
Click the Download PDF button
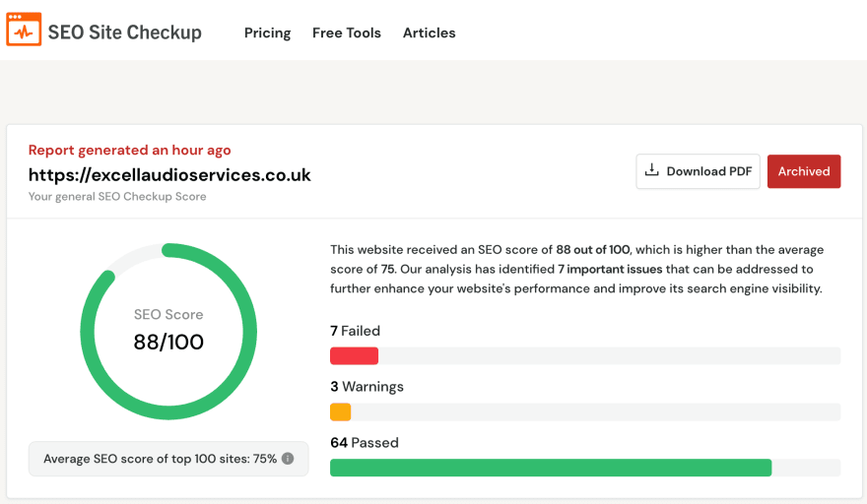tap(698, 171)
